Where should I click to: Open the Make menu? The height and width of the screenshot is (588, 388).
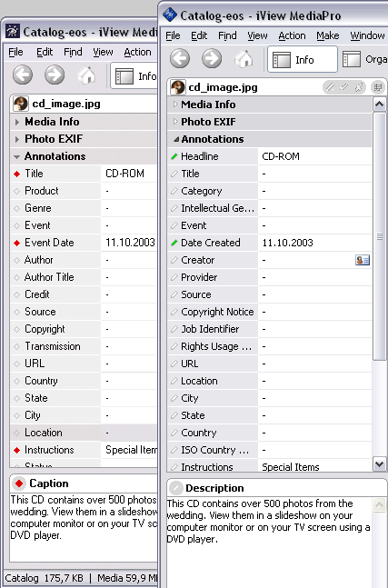click(x=328, y=35)
